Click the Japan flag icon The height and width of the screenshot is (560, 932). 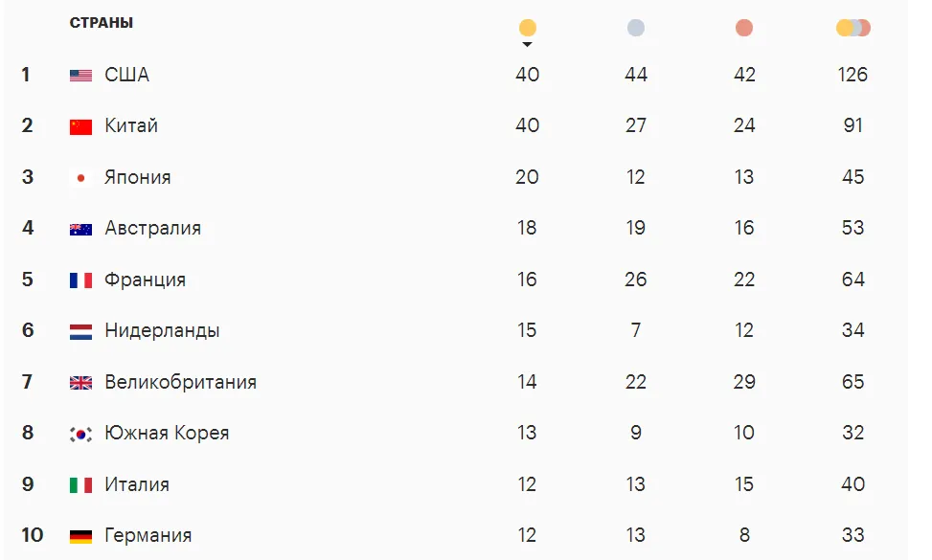81,178
